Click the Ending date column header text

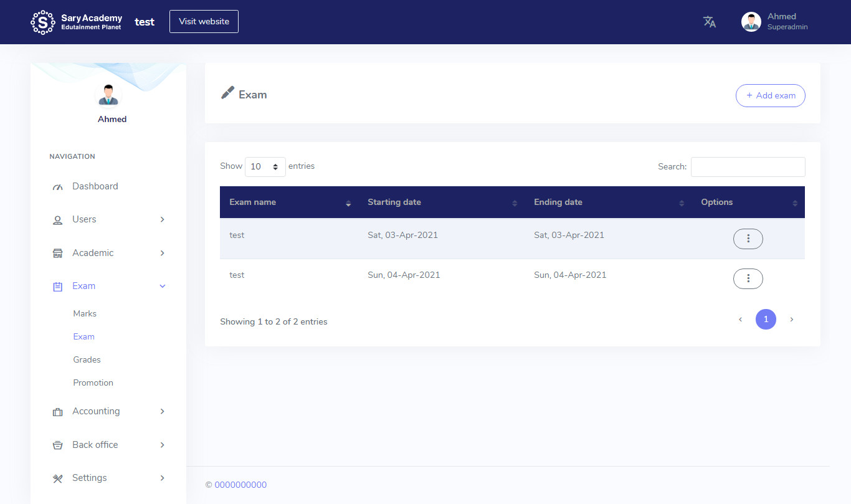(x=558, y=202)
